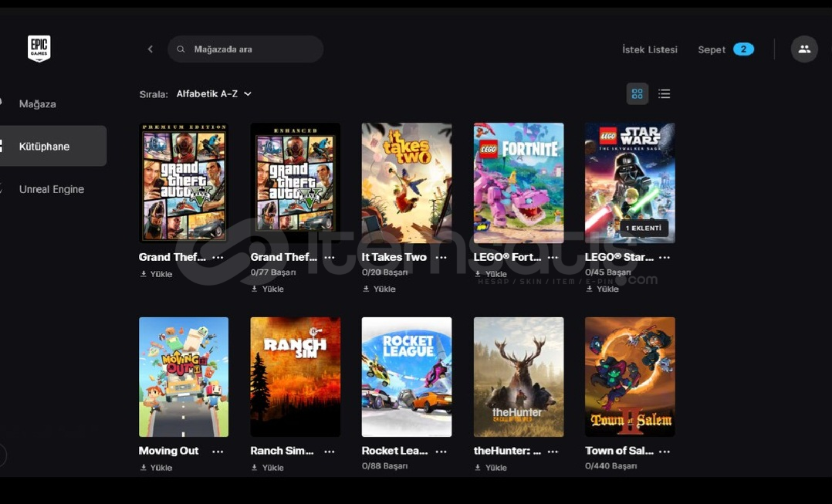Click the "LEGO® Fort..." title text

(x=507, y=257)
